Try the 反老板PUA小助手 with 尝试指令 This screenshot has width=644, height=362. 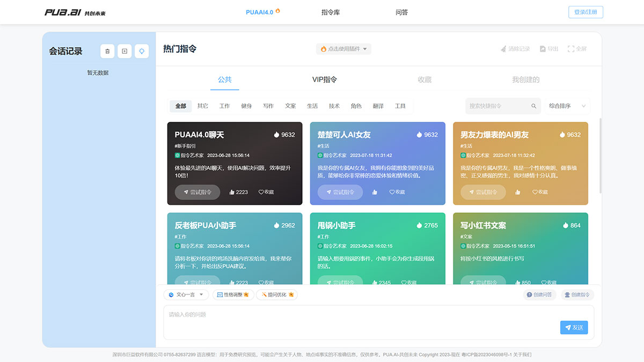coord(197,282)
